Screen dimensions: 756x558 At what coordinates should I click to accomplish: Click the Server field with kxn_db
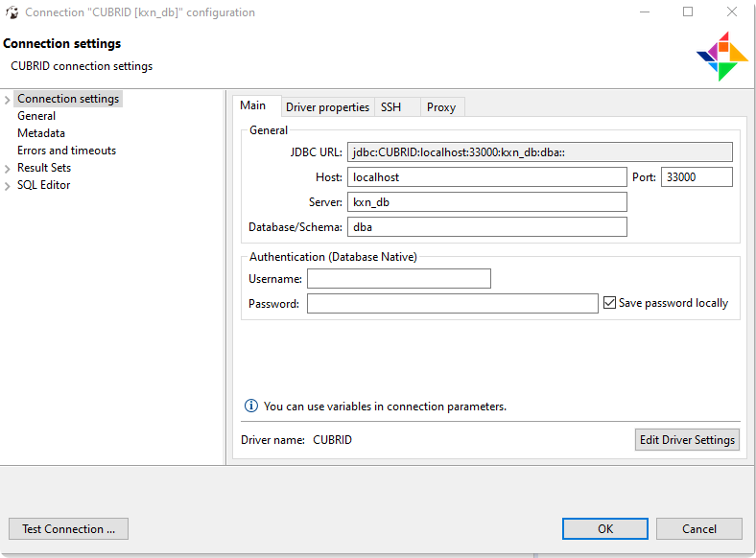[x=487, y=202]
